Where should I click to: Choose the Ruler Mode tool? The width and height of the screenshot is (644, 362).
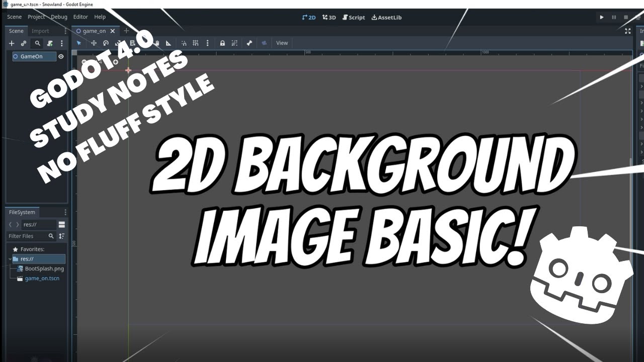pos(169,43)
